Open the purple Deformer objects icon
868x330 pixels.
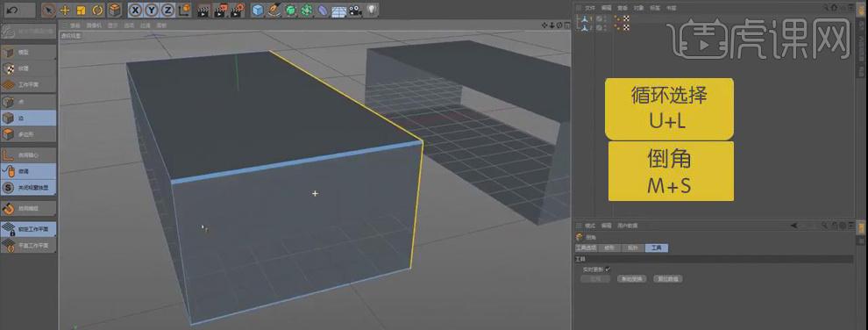click(x=322, y=10)
